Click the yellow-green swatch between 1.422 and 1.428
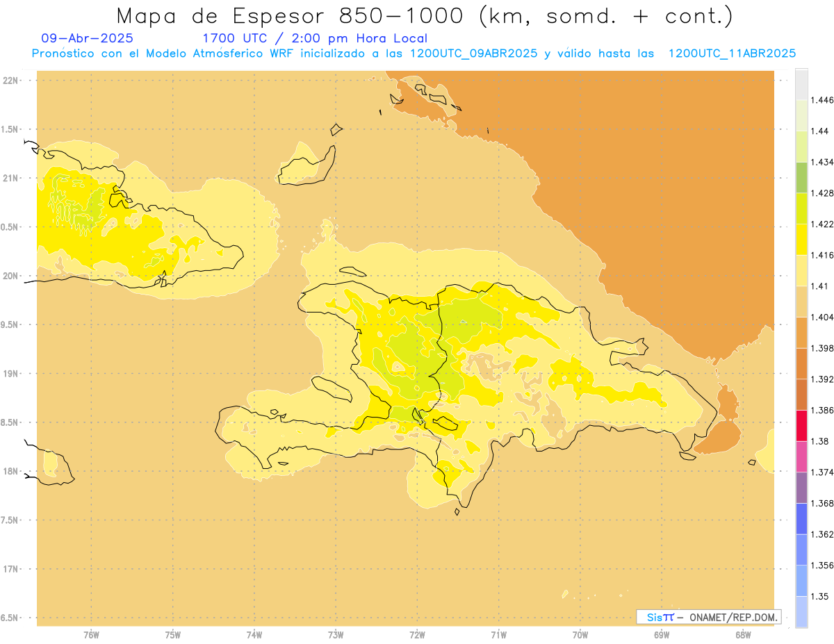 [x=801, y=208]
